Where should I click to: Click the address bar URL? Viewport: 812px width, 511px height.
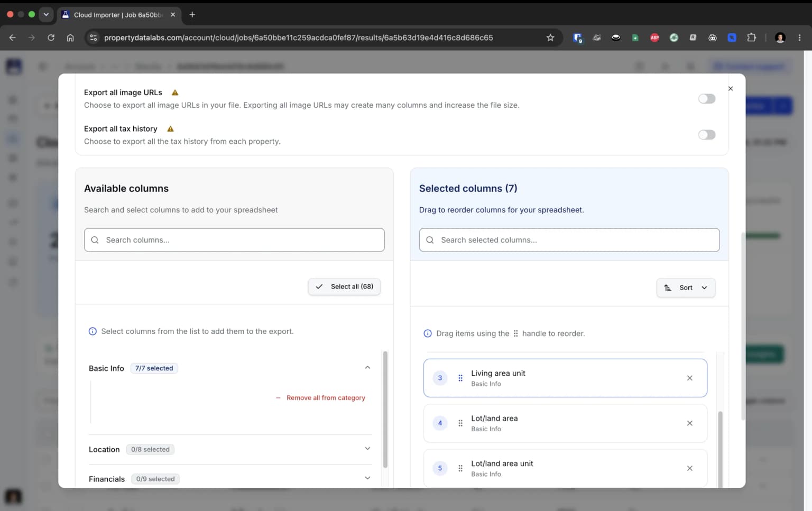(298, 38)
